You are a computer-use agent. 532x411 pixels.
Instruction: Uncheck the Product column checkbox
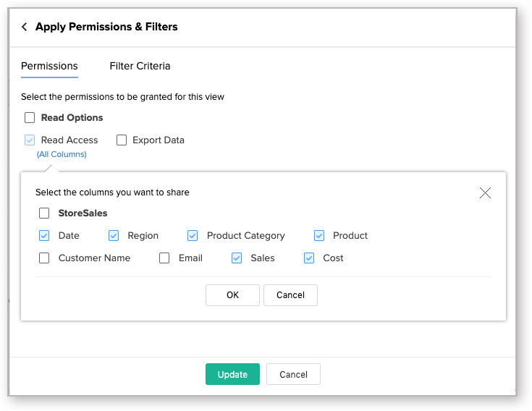pos(319,236)
